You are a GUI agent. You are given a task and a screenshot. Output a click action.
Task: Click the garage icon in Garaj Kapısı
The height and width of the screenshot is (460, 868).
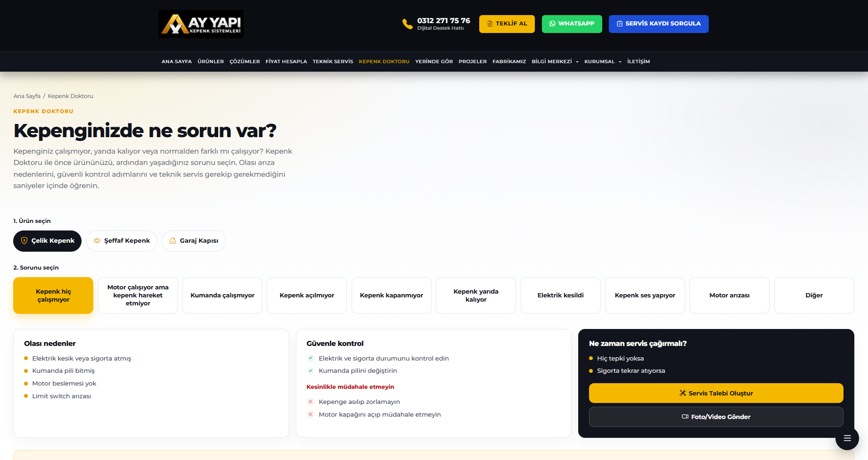click(x=172, y=241)
